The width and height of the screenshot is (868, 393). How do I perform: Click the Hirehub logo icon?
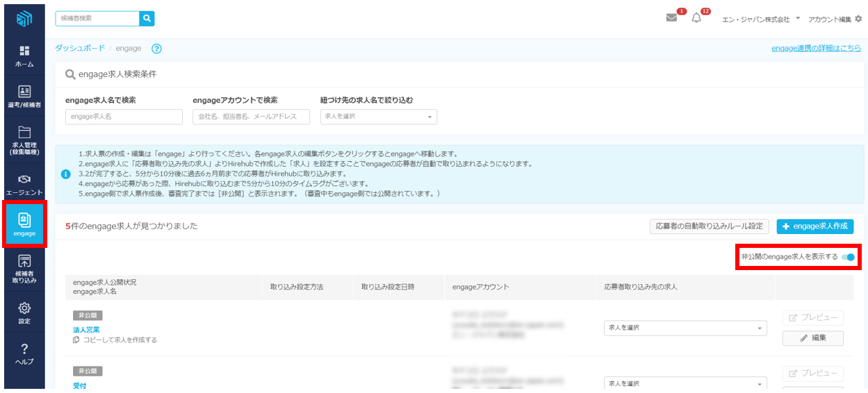click(24, 18)
